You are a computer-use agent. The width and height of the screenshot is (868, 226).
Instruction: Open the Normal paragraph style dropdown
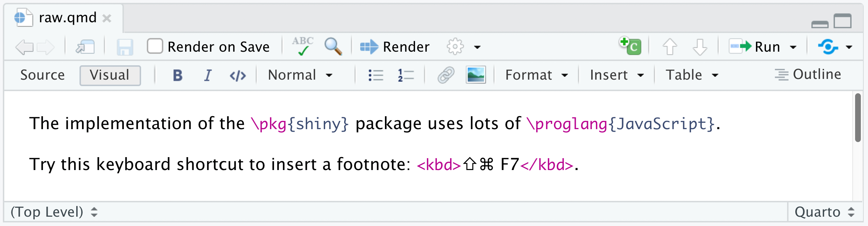pyautogui.click(x=300, y=75)
